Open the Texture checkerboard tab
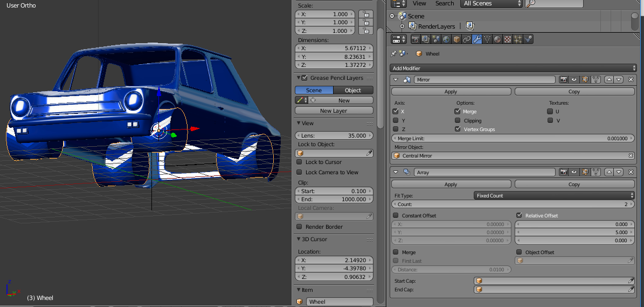This screenshot has width=644, height=307. click(x=508, y=39)
